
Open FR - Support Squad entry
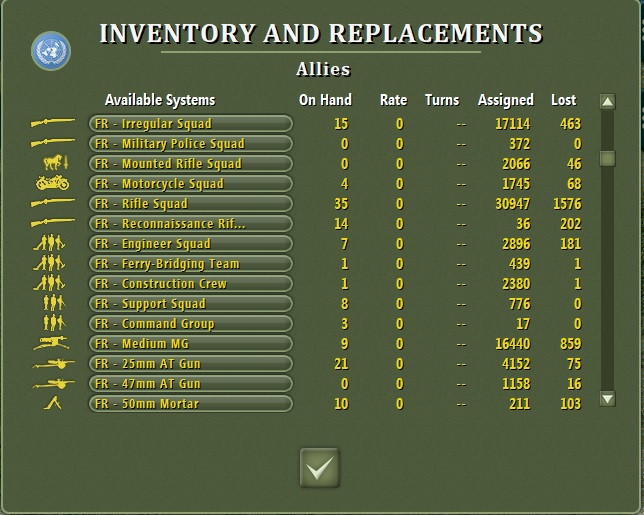click(x=191, y=303)
